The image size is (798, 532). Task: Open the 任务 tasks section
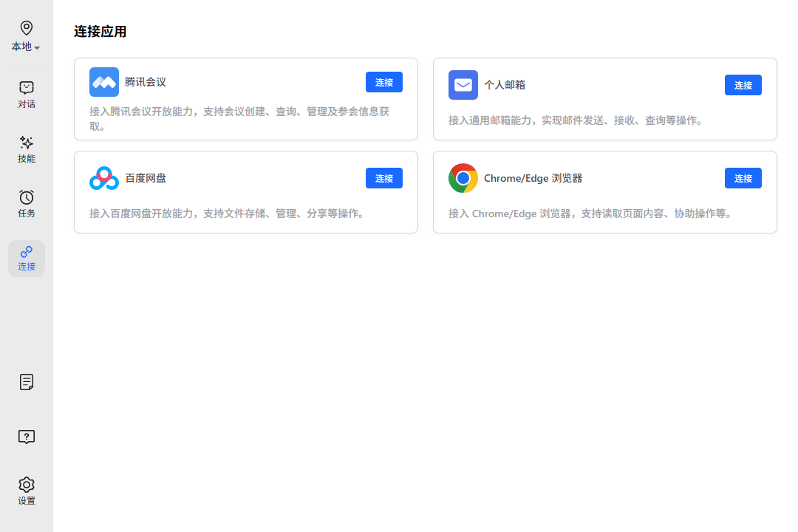27,204
